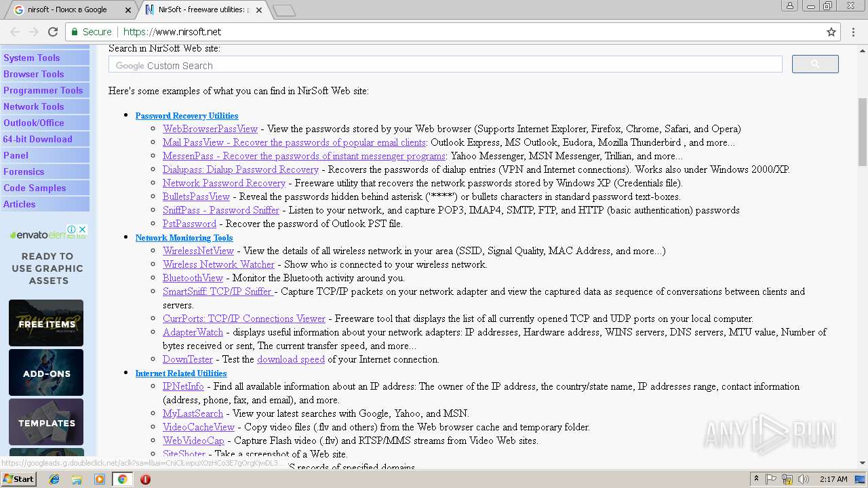
Task: Open SmartSniff TCP/IP Sniffer link
Action: pyautogui.click(x=218, y=291)
